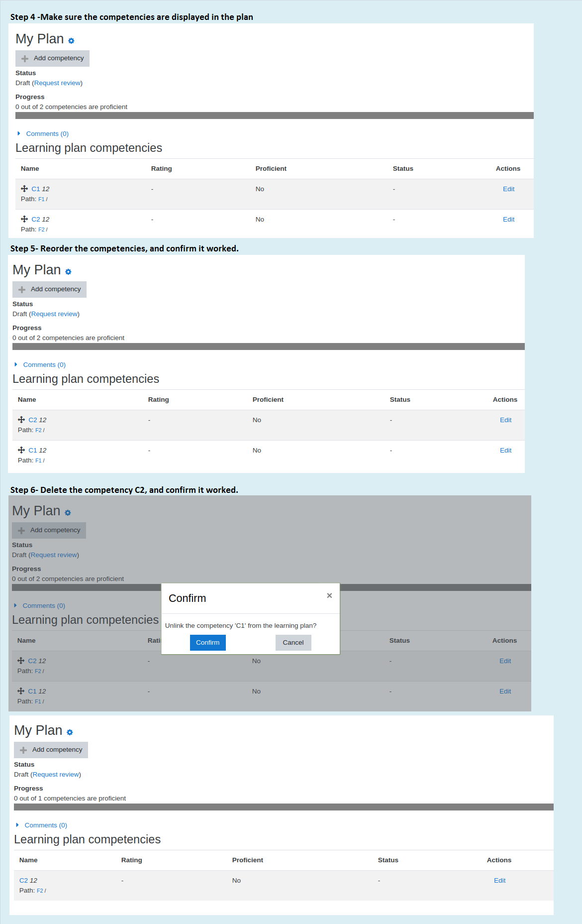Edit the C2 row in the dimmed Step 6 table
582x924 pixels.
505,661
